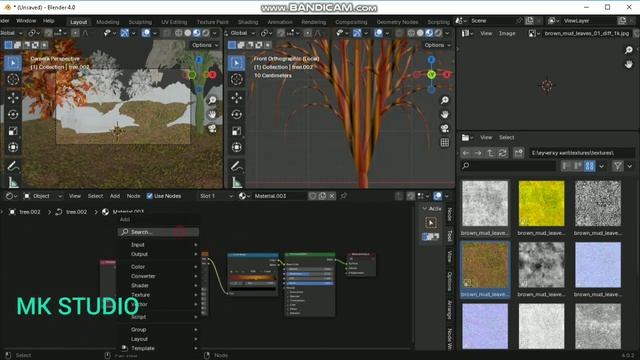640x360 pixels.
Task: Go back to previous folder in file browser
Action: pyautogui.click(x=466, y=153)
